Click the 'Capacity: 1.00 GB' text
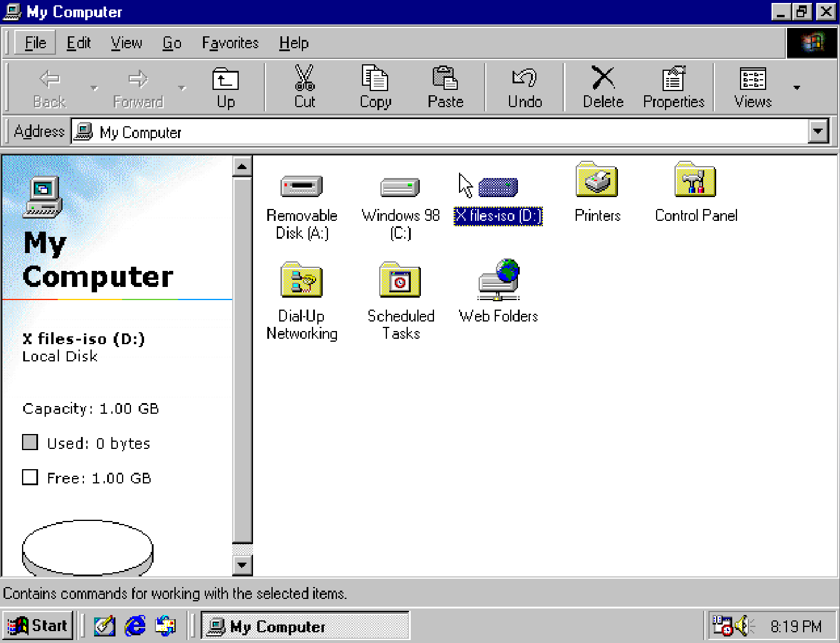 [90, 408]
